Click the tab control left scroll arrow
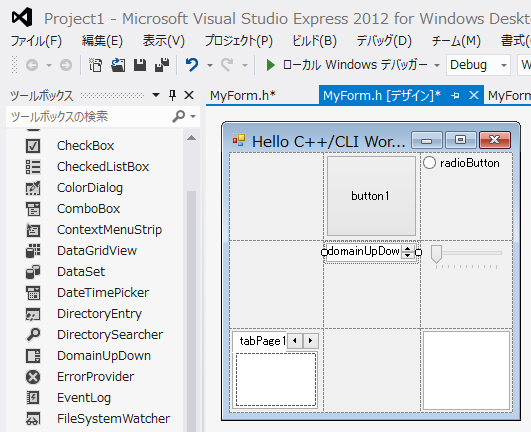 (295, 341)
